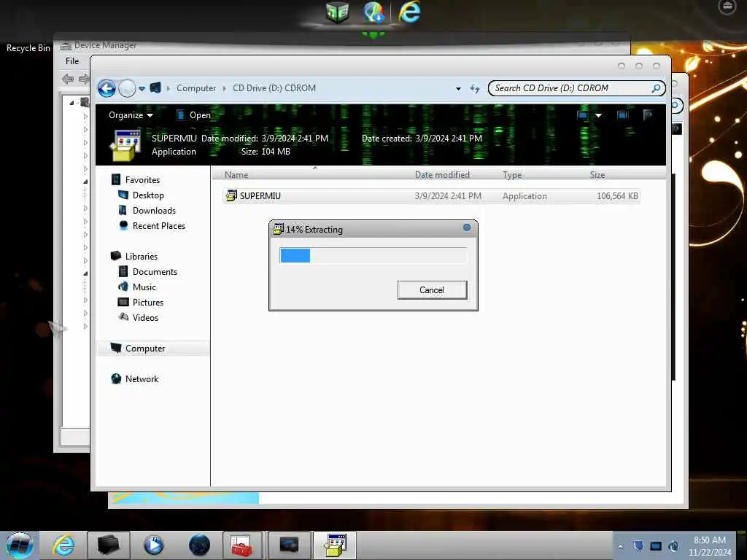747x560 pixels.
Task: Expand the address bar history dropdown
Action: (x=458, y=88)
